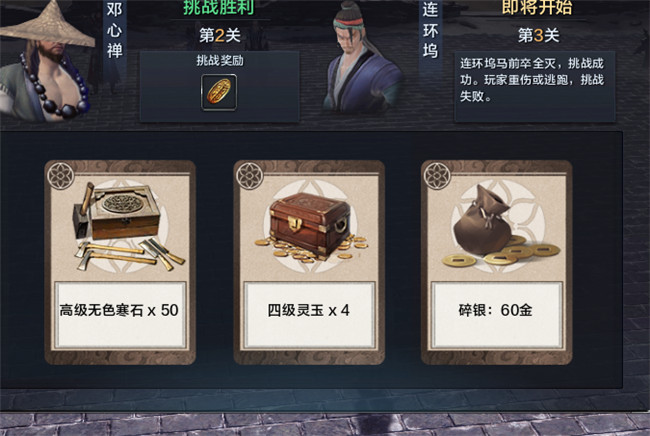The width and height of the screenshot is (650, 436).
Task: Click the gold token challenge reward icon
Action: click(x=219, y=92)
